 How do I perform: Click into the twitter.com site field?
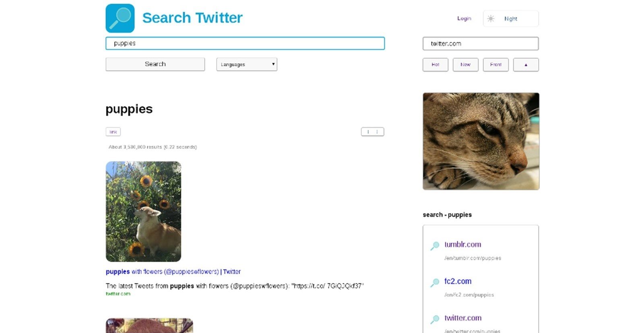click(x=481, y=43)
